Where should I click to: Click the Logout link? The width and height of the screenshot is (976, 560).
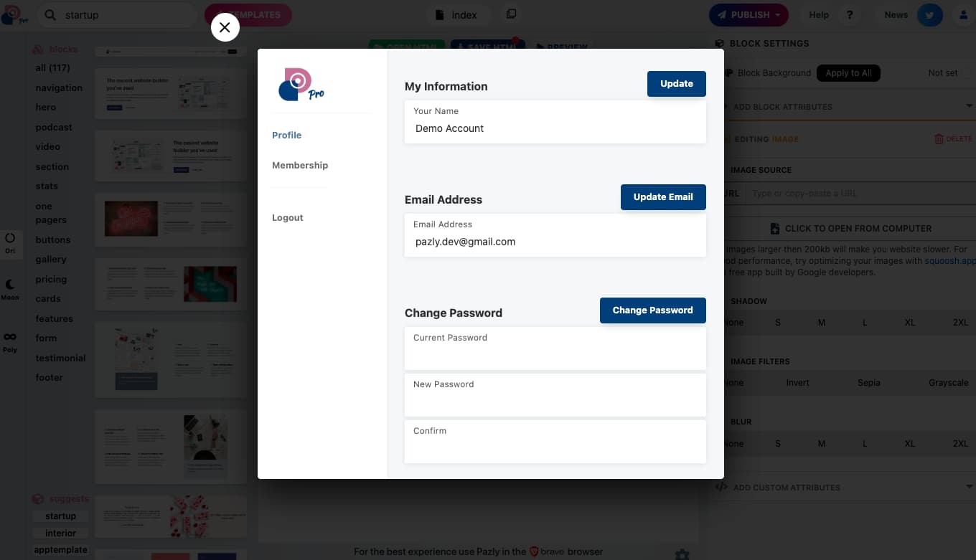[x=287, y=217]
